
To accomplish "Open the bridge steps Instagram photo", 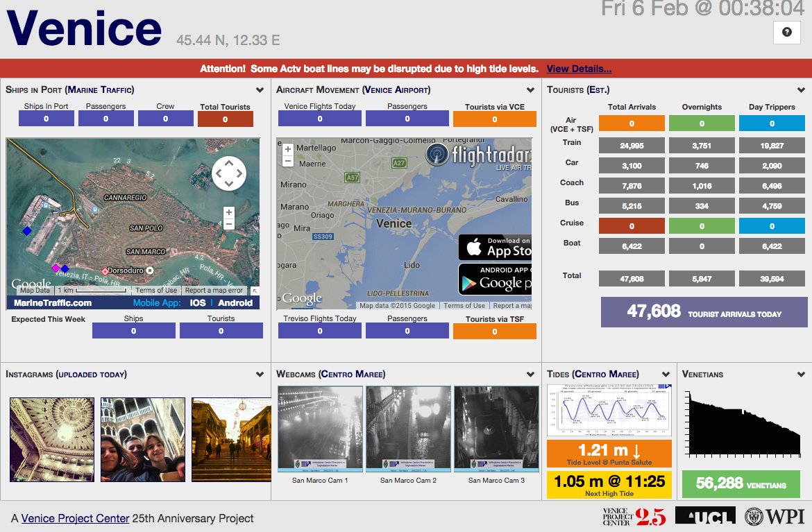I will 232,440.
